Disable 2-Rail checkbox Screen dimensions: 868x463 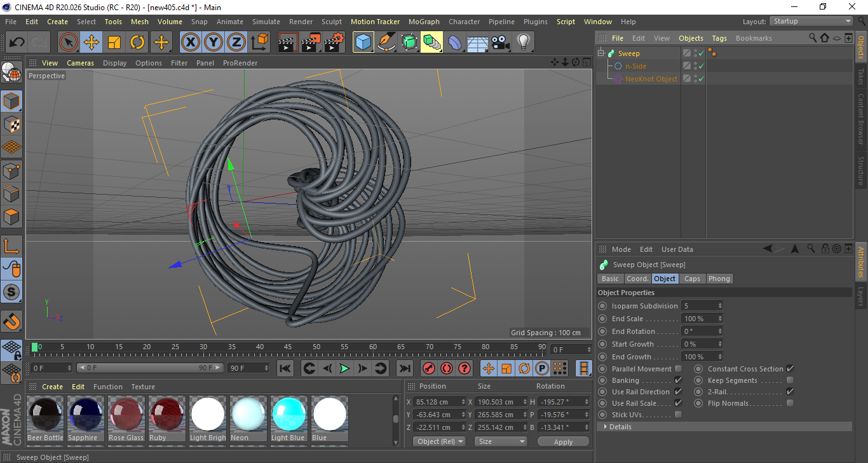pyautogui.click(x=790, y=392)
